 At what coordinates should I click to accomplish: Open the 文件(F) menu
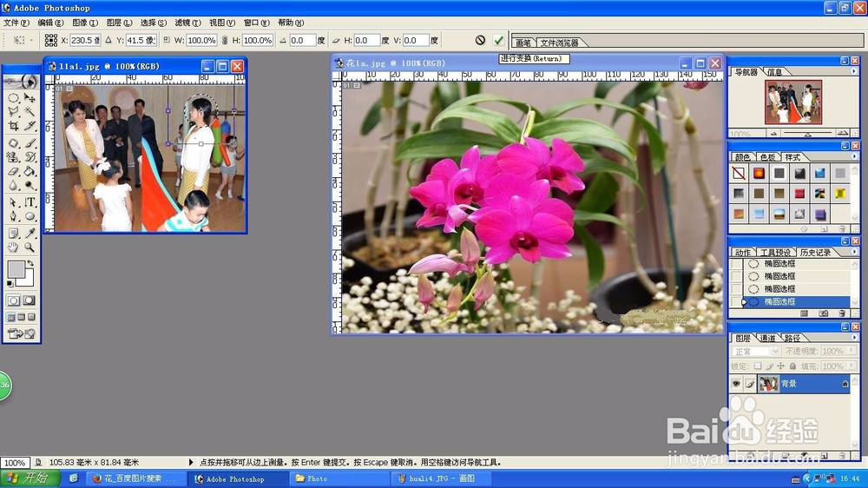pos(16,23)
